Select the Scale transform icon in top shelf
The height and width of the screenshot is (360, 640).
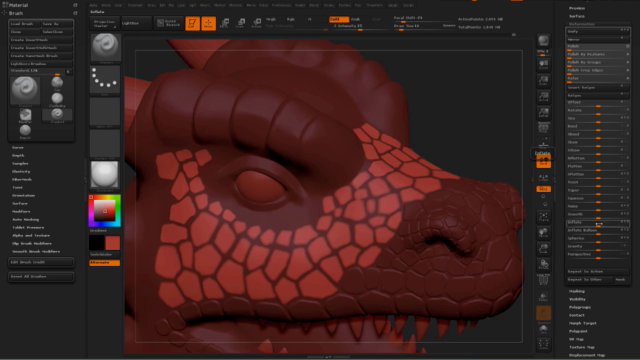[241, 23]
